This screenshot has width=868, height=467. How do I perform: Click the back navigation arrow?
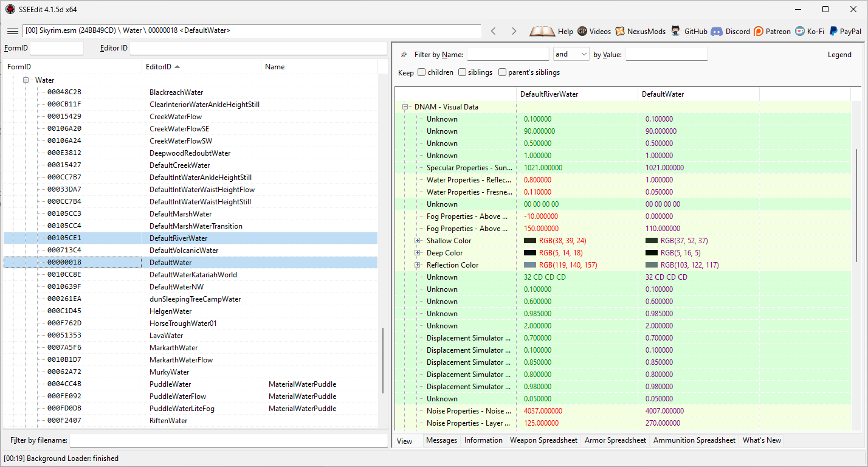coord(494,31)
